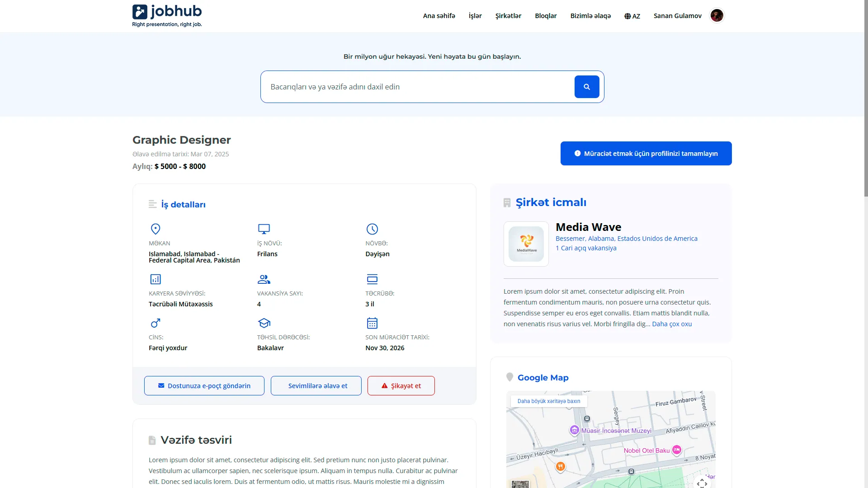Click the deadline value Nov 30, 2026
The image size is (868, 488).
[x=385, y=348]
